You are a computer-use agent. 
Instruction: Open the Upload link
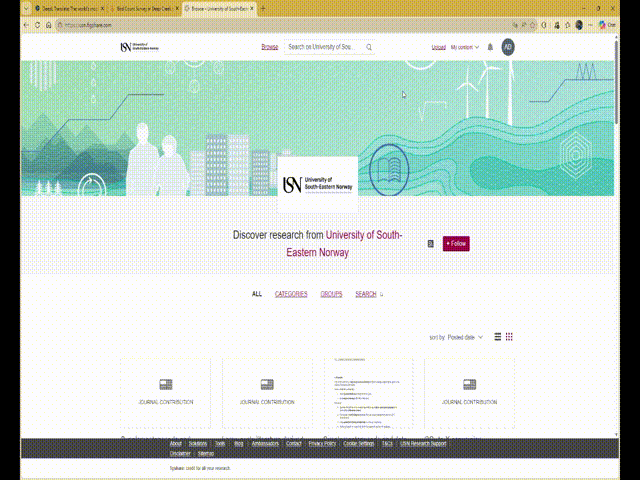438,47
